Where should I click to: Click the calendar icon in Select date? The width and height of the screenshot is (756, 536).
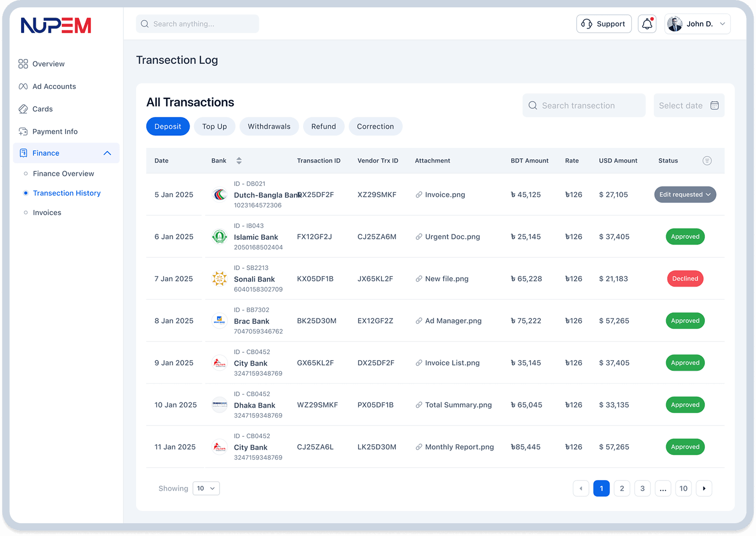coord(714,106)
